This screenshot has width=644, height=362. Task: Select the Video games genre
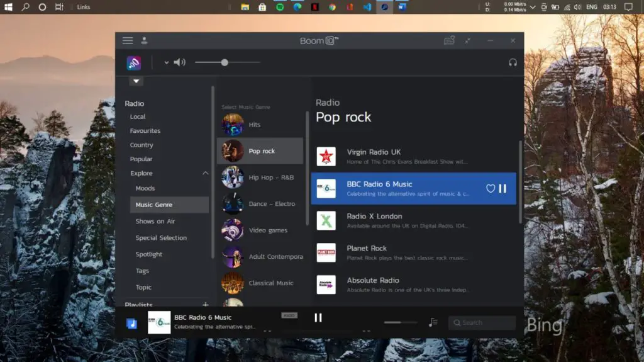click(260, 230)
